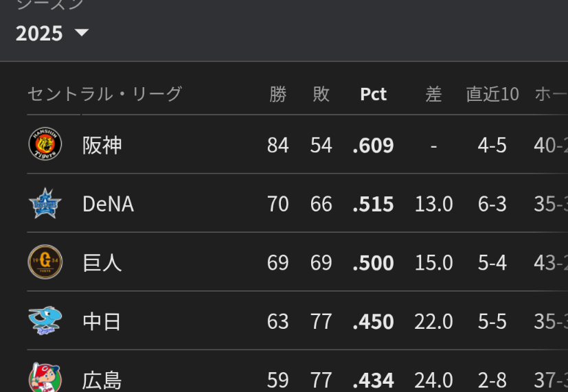Sort by the 差 games-behind header
The image size is (568, 392).
[x=433, y=94]
